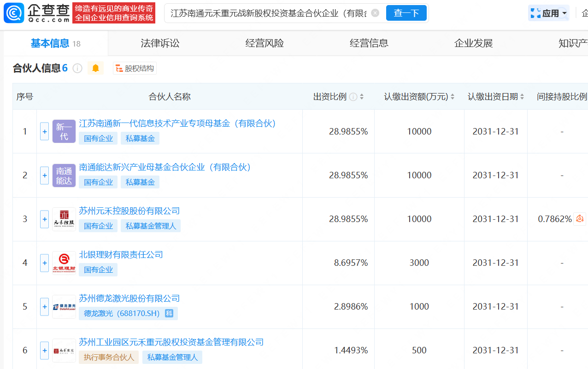Screen dimensions: 588x369
Task: Open the 应用 dropdown menu
Action: point(548,13)
